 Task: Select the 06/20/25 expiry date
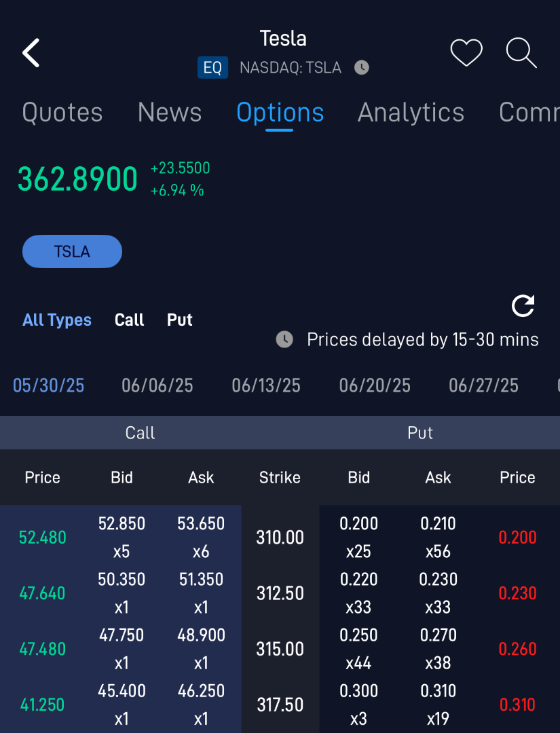pos(375,386)
